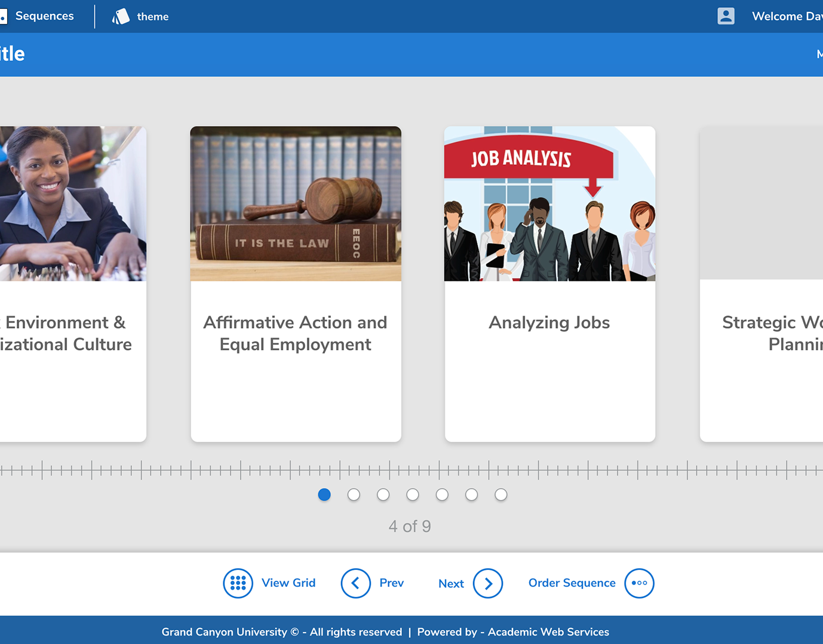Select the fourth pagination dot

413,495
